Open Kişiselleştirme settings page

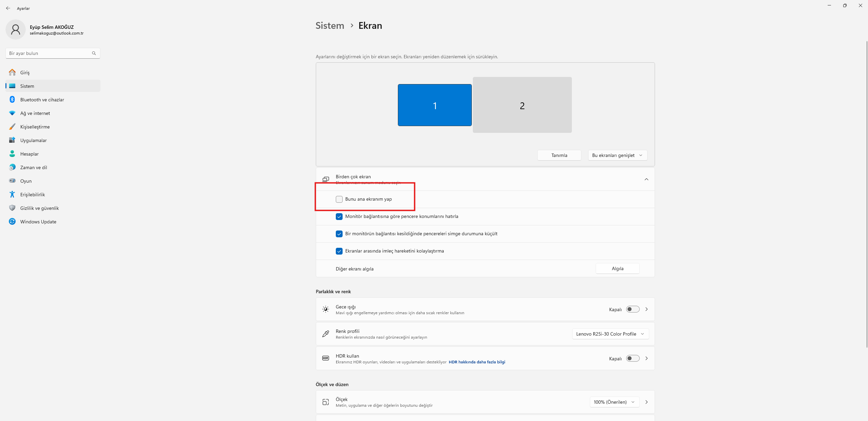(53, 127)
